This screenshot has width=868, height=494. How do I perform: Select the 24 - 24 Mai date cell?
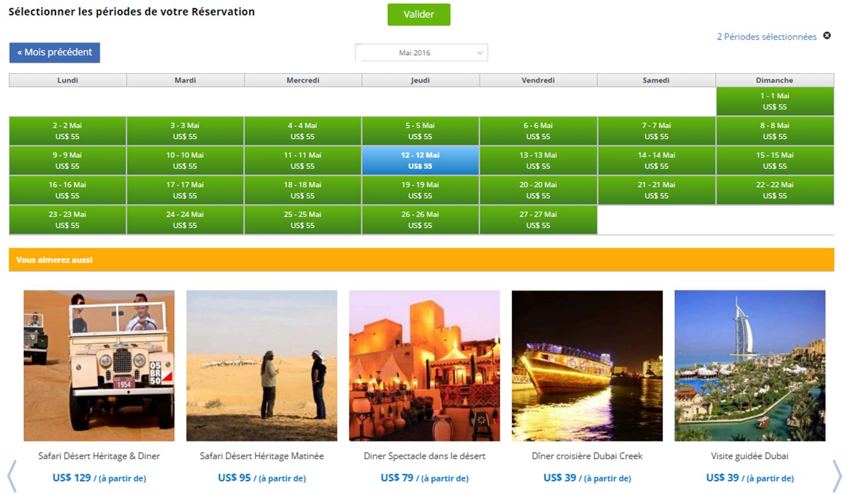click(185, 220)
